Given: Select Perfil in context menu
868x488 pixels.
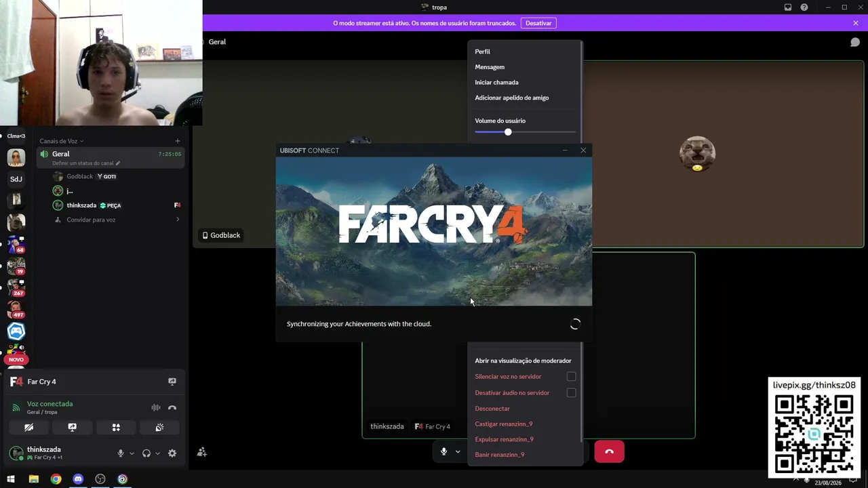Looking at the screenshot, I should (x=482, y=52).
